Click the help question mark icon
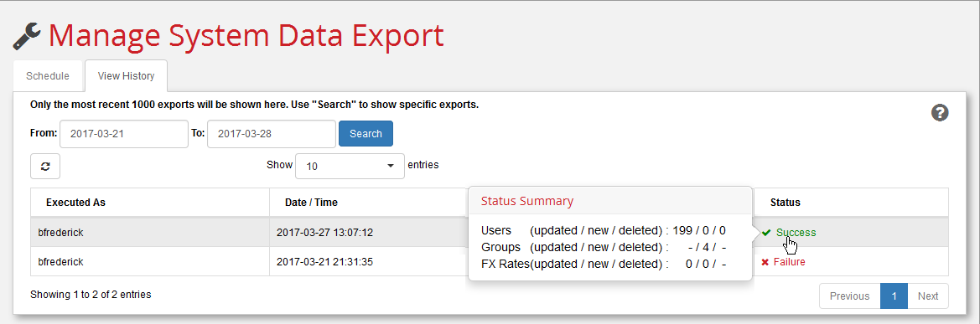Screen dimensions: 980x324 pos(940,113)
